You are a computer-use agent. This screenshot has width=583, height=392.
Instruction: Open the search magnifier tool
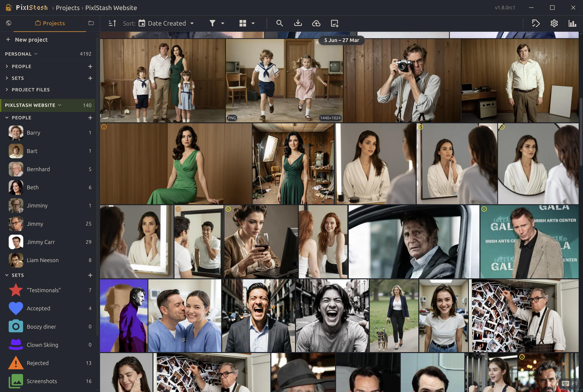pos(280,23)
